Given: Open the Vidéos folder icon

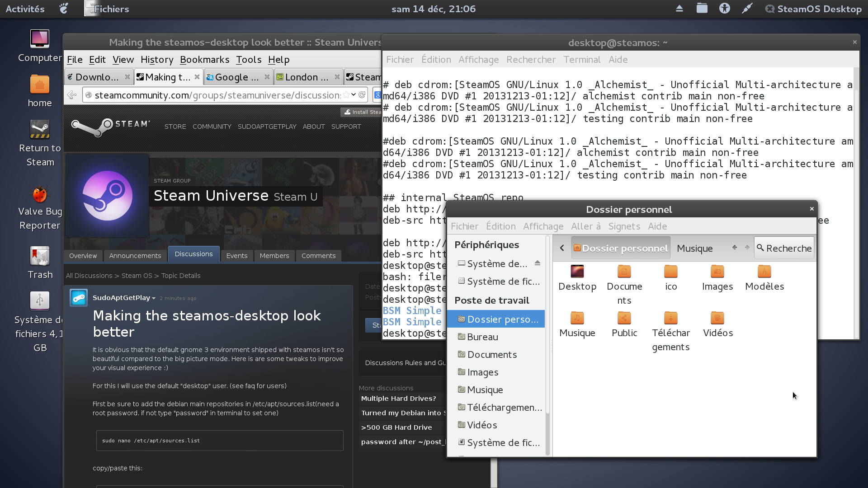Looking at the screenshot, I should pos(717,319).
